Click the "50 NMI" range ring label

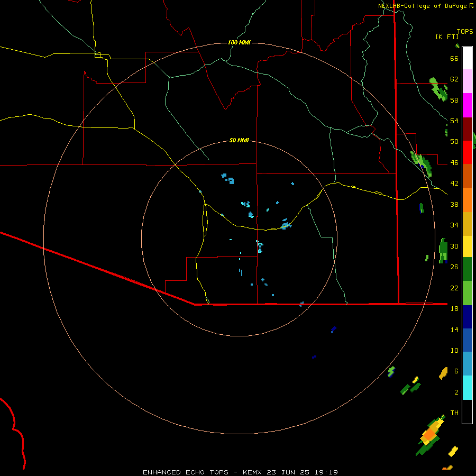point(239,140)
